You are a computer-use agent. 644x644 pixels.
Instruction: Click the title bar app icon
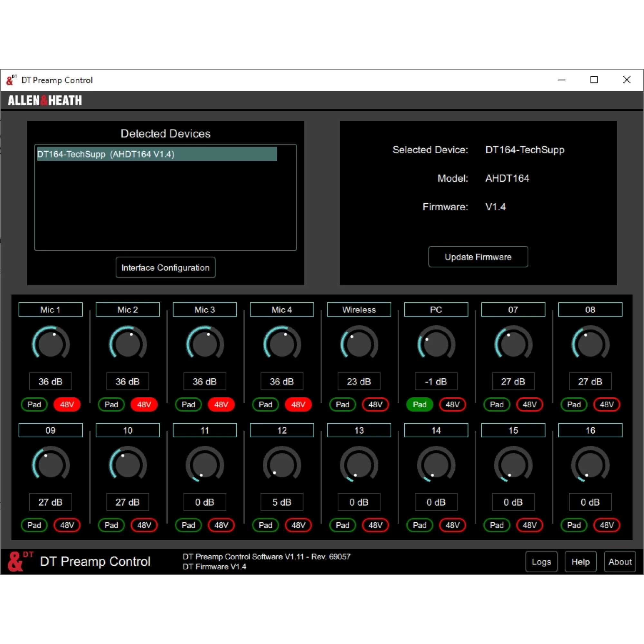tap(12, 80)
